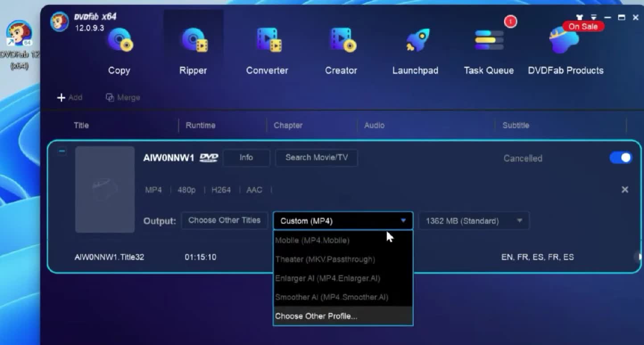644x345 pixels.
Task: Click Choose Other Profile option
Action: point(343,316)
